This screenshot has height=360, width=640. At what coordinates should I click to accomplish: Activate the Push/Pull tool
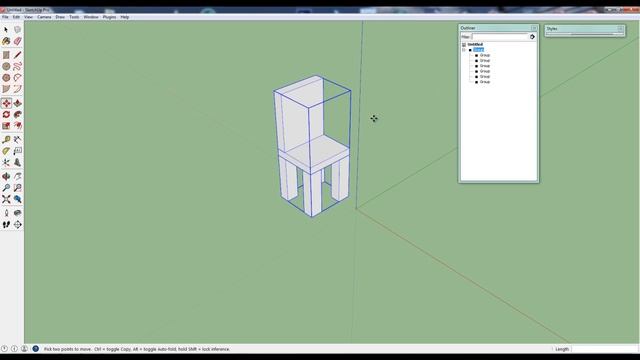click(x=18, y=103)
